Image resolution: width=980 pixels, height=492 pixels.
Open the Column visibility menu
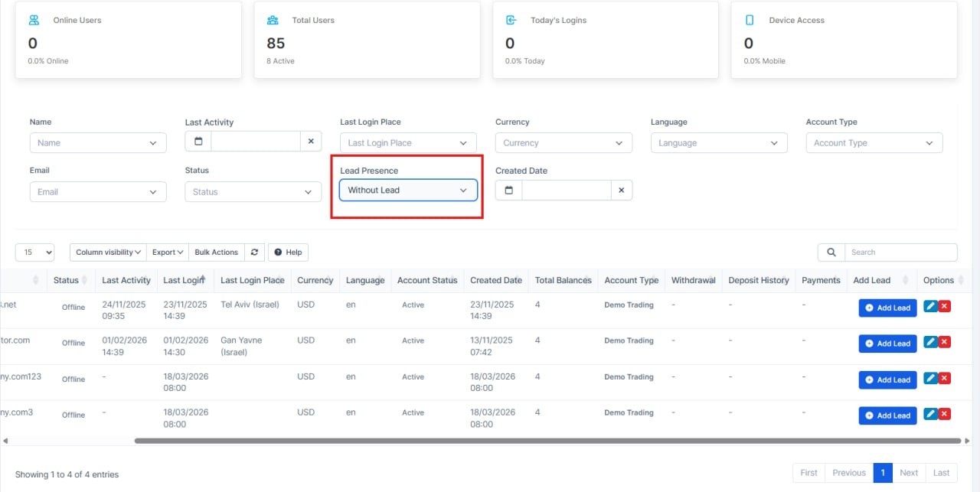pyautogui.click(x=108, y=253)
